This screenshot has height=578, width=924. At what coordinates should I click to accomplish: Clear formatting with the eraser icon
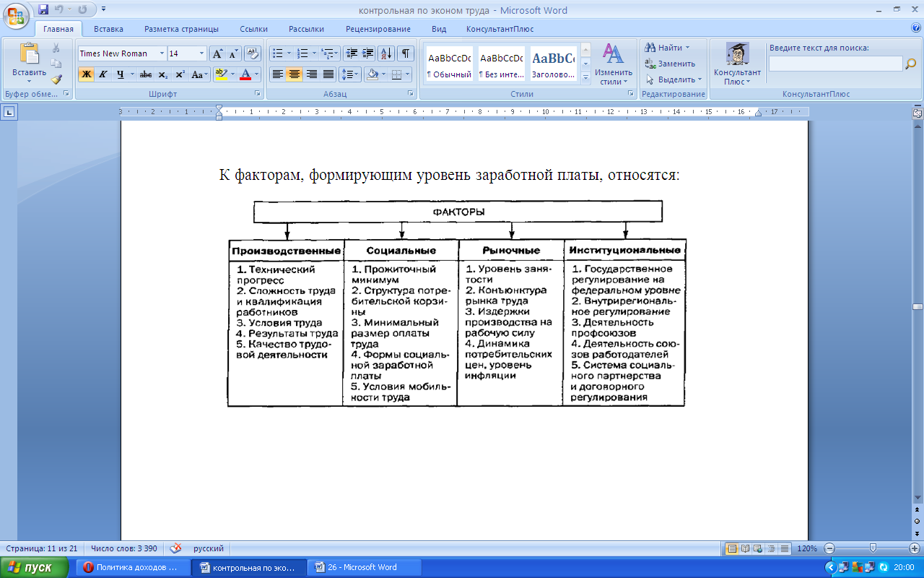click(253, 53)
